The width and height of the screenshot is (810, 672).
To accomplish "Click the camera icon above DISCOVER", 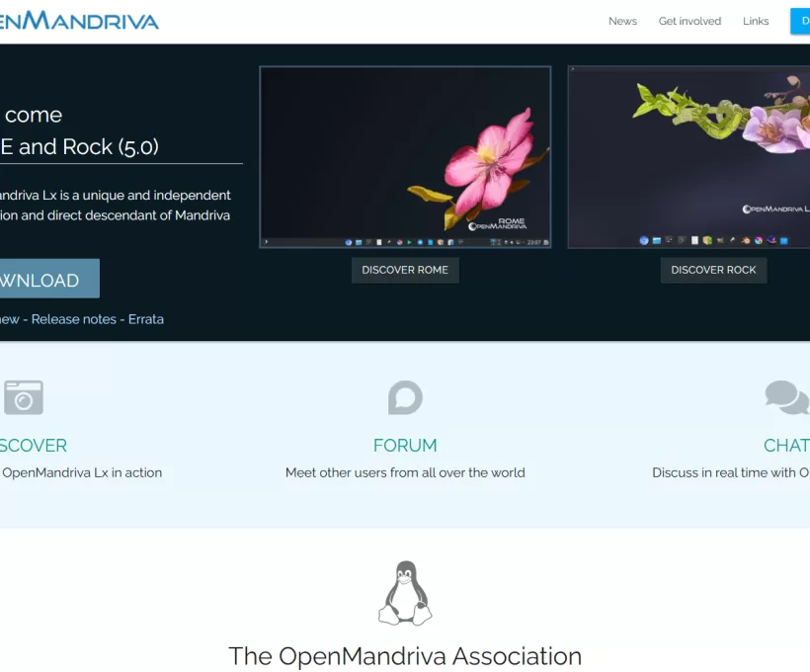I will [24, 397].
